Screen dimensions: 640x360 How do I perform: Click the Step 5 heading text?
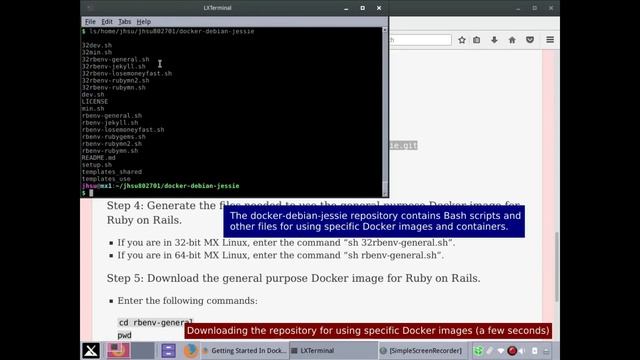pos(293,278)
